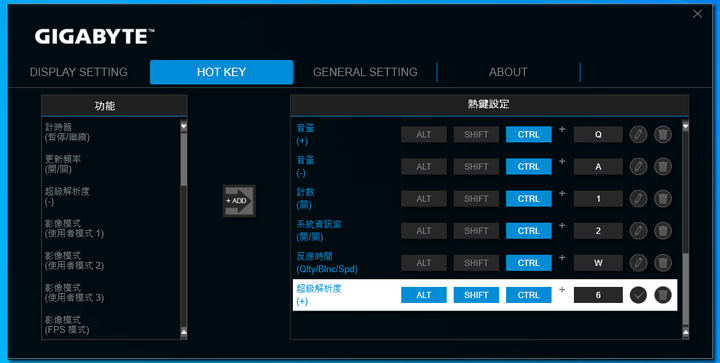Click pencil icon for 計數 (關) hotkey

pos(638,199)
